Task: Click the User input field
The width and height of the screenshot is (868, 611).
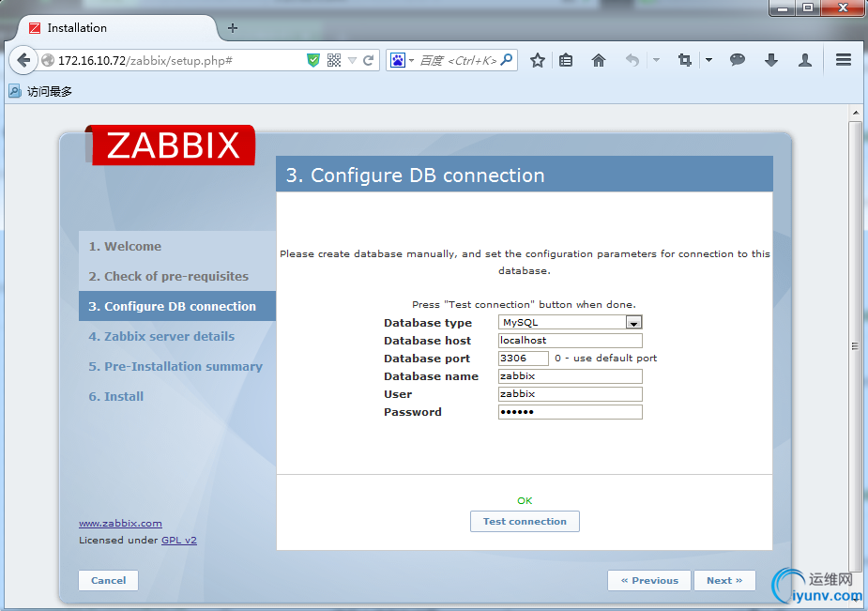Action: 571,394
